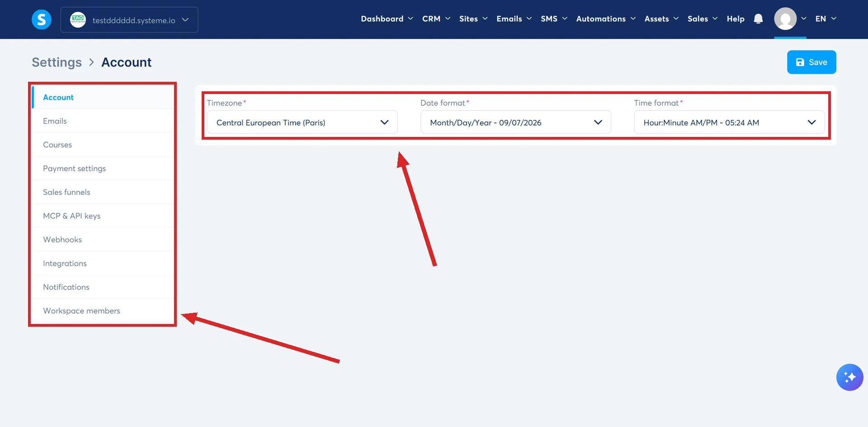This screenshot has height=427, width=868.
Task: Open the Notifications settings tab
Action: [x=103, y=287]
